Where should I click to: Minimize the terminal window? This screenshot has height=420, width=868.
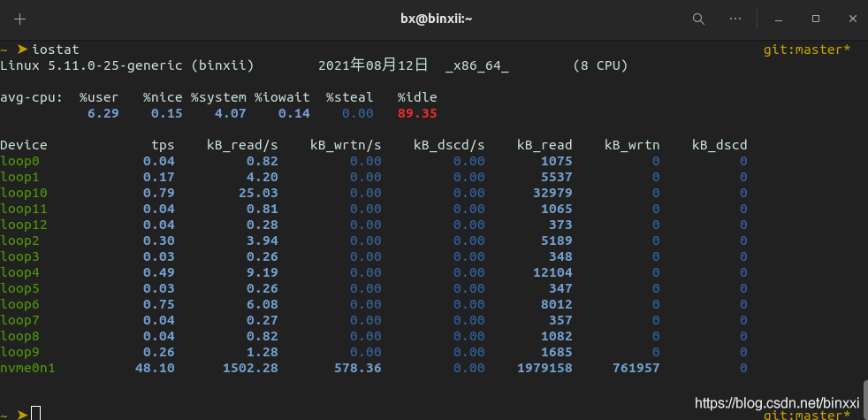pos(779,19)
